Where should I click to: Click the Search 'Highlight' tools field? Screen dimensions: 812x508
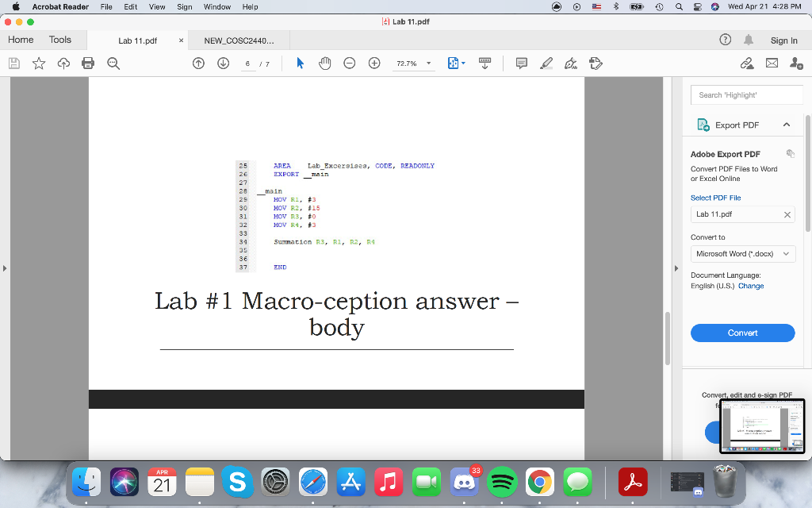(746, 95)
